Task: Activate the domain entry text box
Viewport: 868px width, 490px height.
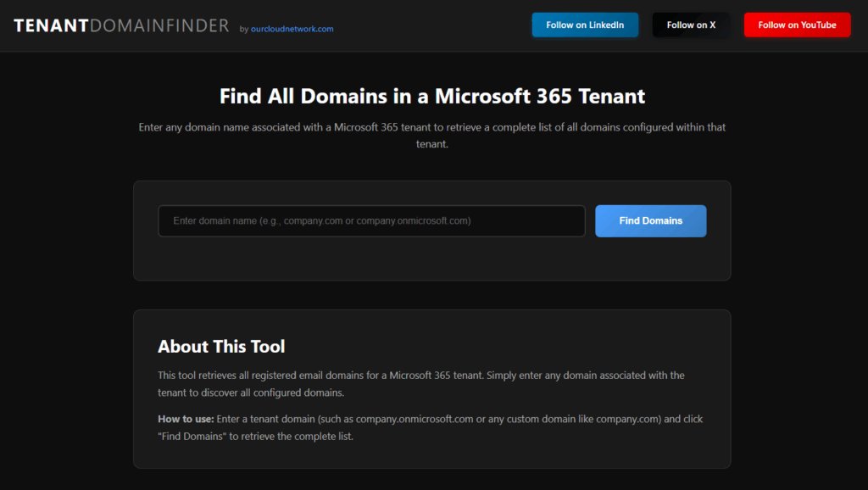Action: tap(371, 220)
